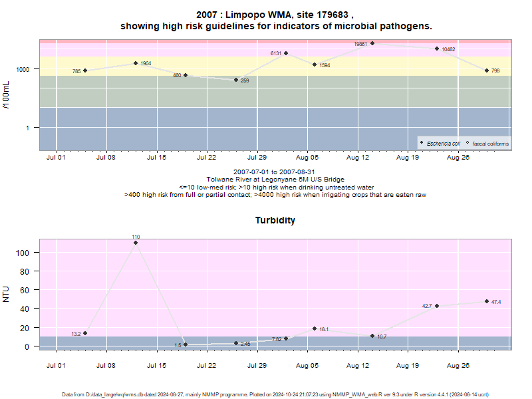
Task: Click the 'NTU' y-axis label
Action: tap(6, 295)
